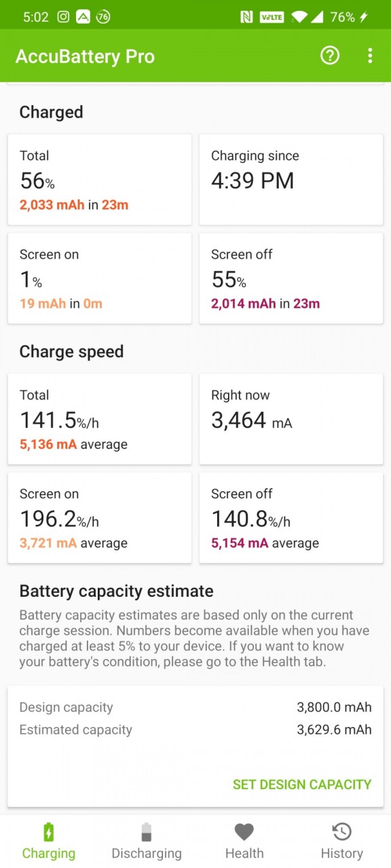
Task: Tap the Discharging battery icon
Action: (147, 831)
